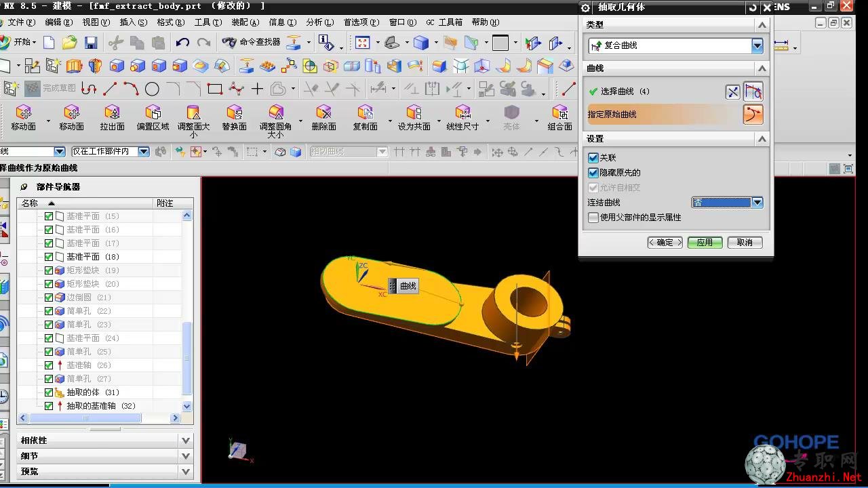This screenshot has width=868, height=488.
Task: Click the 指定原始曲线 curve icon button
Action: point(753,115)
